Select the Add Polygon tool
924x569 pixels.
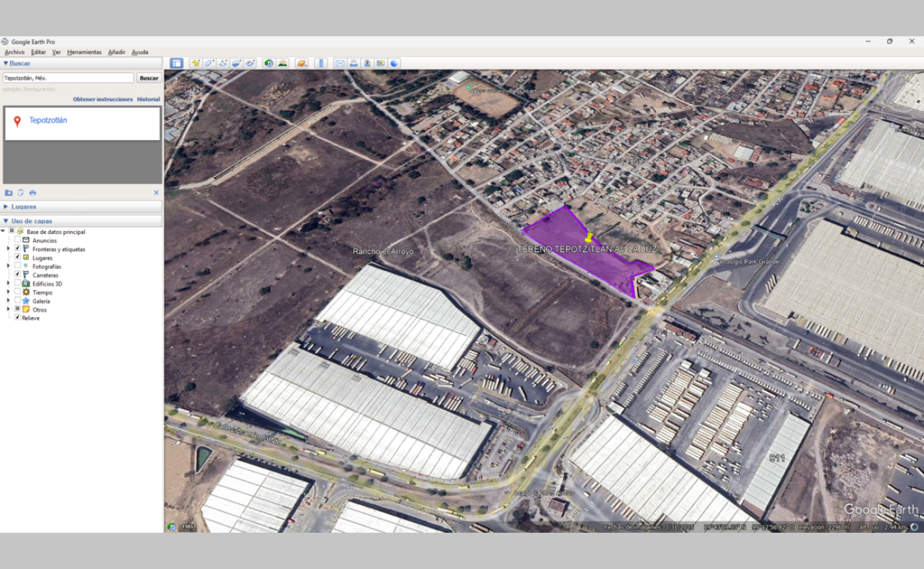[209, 63]
